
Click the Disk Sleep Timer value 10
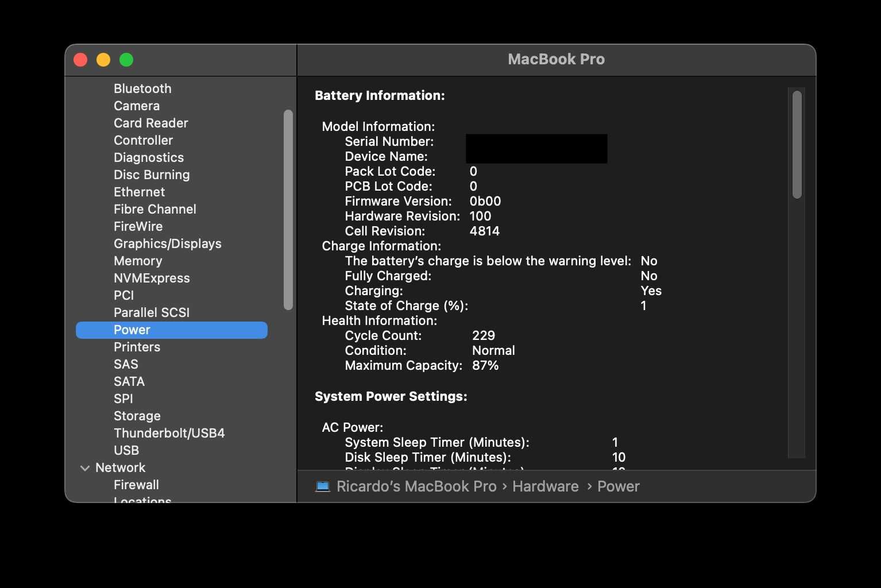tap(619, 457)
